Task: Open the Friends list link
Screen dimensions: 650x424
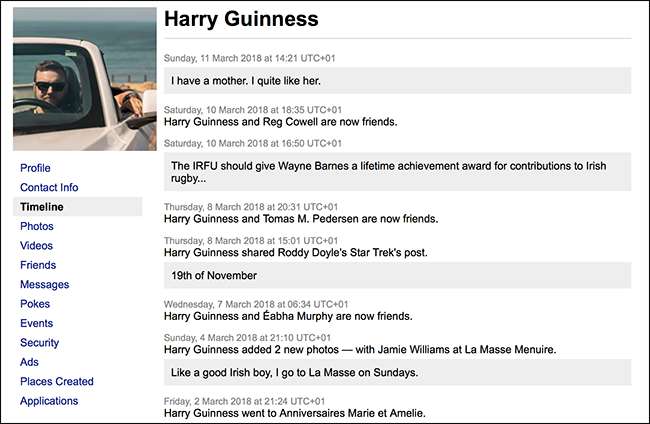Action: 38,265
